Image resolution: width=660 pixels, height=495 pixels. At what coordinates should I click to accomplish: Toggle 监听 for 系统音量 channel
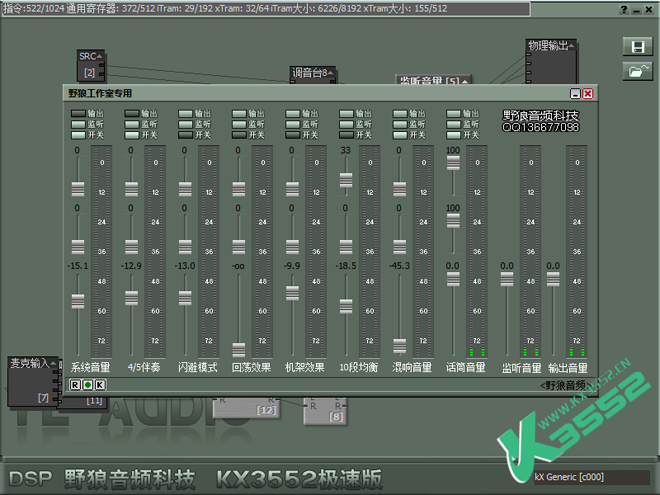pyautogui.click(x=78, y=124)
